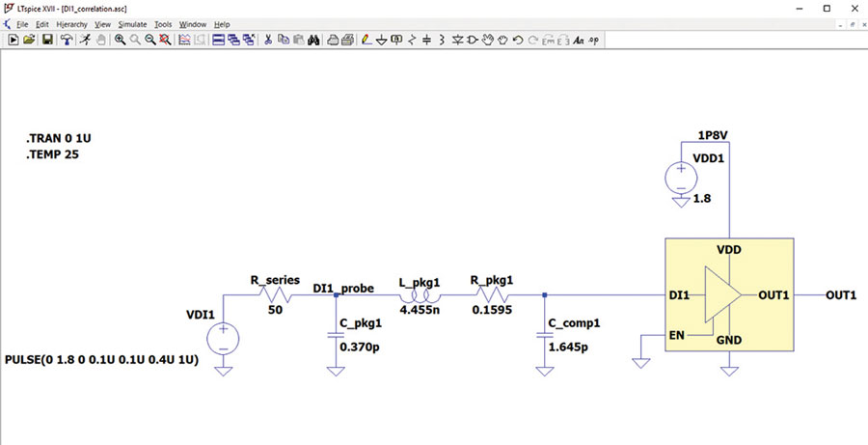Select the Diode component tool
This screenshot has width=868, height=445.
457,40
